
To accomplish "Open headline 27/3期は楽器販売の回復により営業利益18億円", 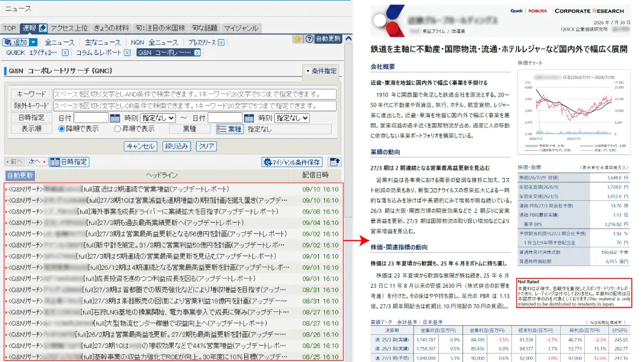I will pyautogui.click(x=185, y=301).
